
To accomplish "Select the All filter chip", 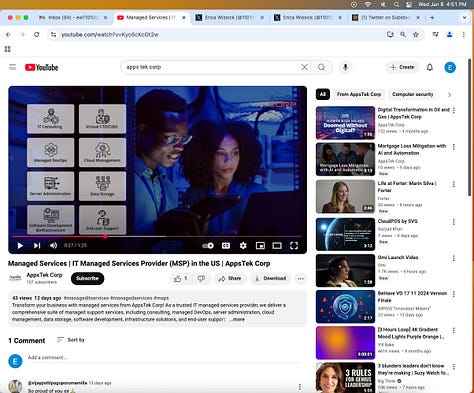I will coord(323,94).
